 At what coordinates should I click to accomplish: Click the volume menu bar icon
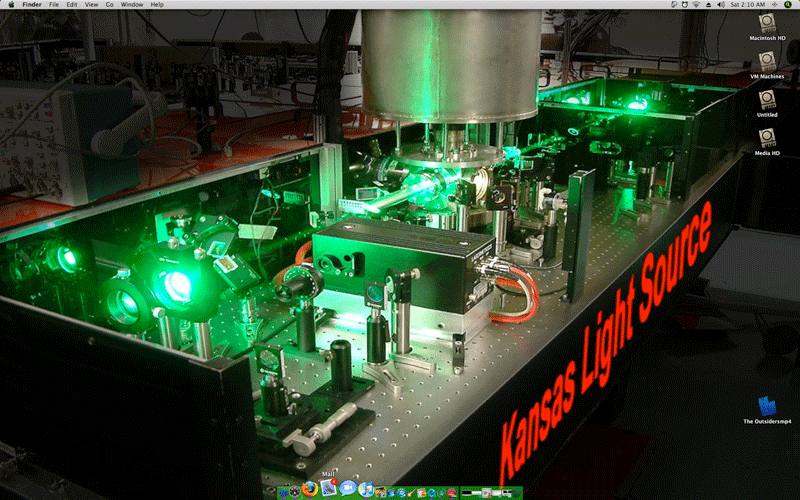click(x=721, y=4)
